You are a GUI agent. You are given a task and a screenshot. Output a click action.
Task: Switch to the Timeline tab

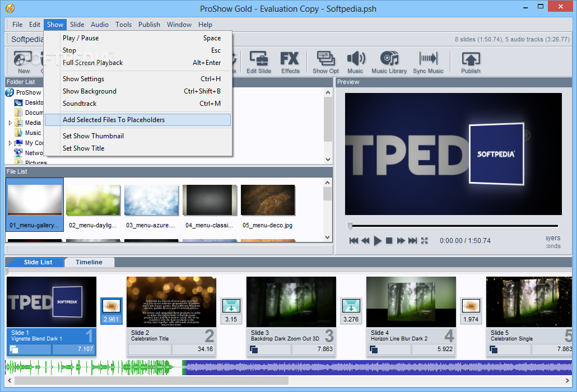pos(89,262)
